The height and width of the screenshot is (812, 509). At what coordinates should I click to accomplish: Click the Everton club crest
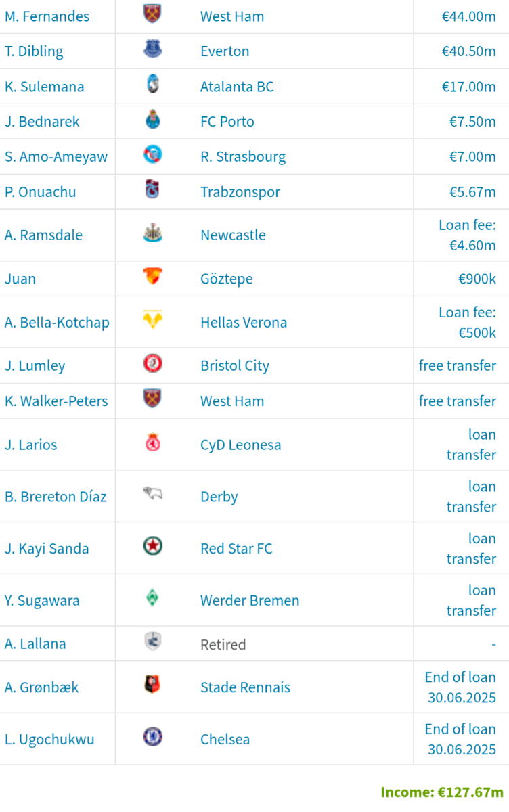click(x=153, y=49)
